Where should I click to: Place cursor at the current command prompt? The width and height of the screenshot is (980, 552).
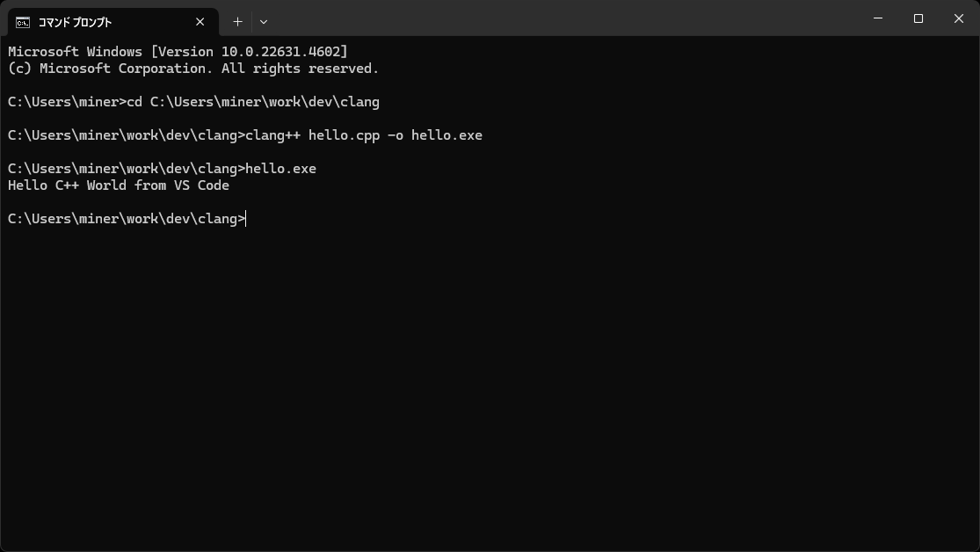(247, 219)
